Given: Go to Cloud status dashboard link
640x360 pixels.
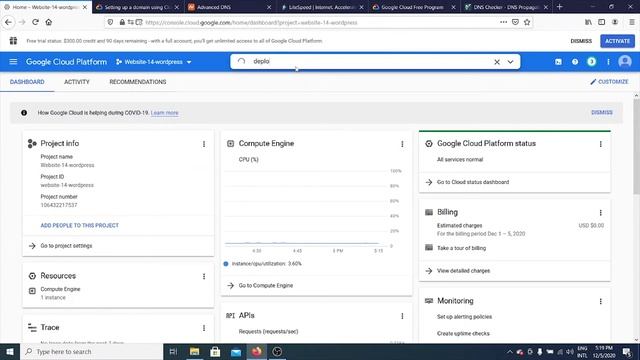Looking at the screenshot, I should click(473, 182).
